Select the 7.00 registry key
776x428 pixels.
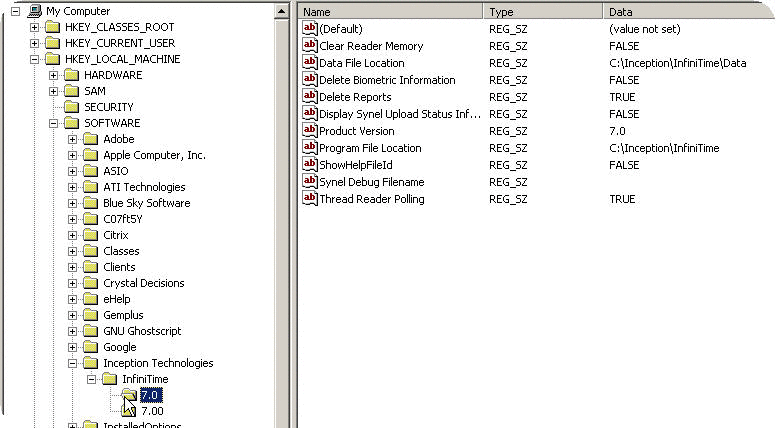[152, 411]
